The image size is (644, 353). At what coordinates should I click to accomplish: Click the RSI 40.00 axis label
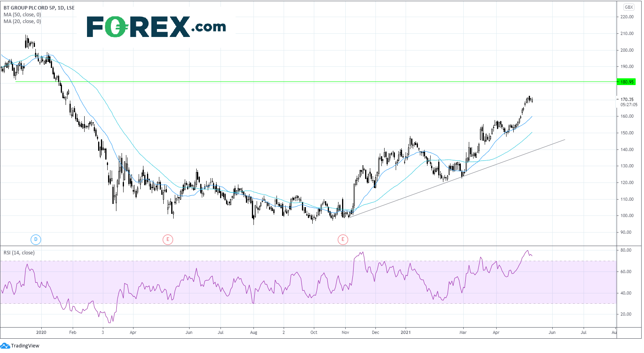pos(626,293)
